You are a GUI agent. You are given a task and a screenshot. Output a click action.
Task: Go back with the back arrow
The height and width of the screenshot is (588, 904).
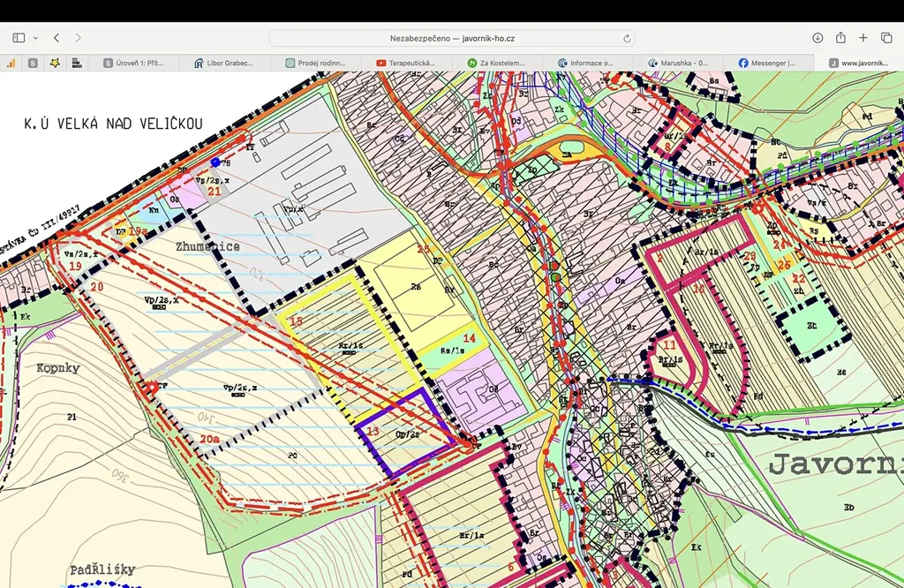[x=56, y=38]
